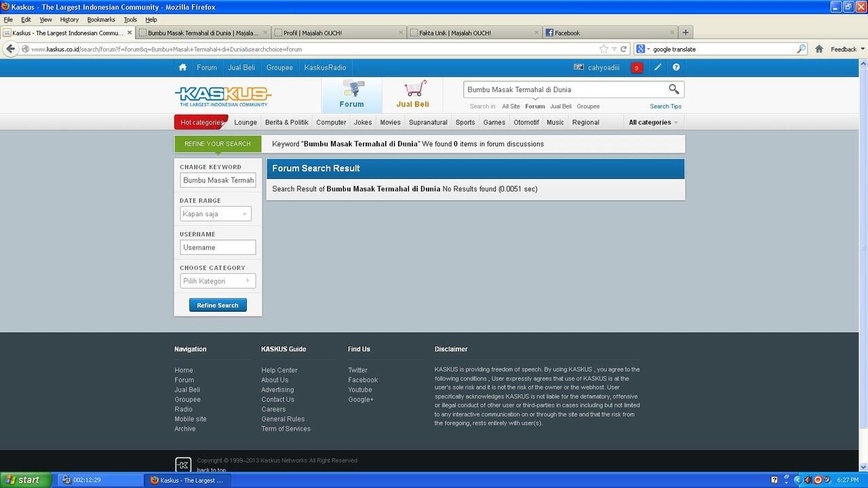This screenshot has height=488, width=868.
Task: Open the Help Center footer link
Action: [279, 370]
